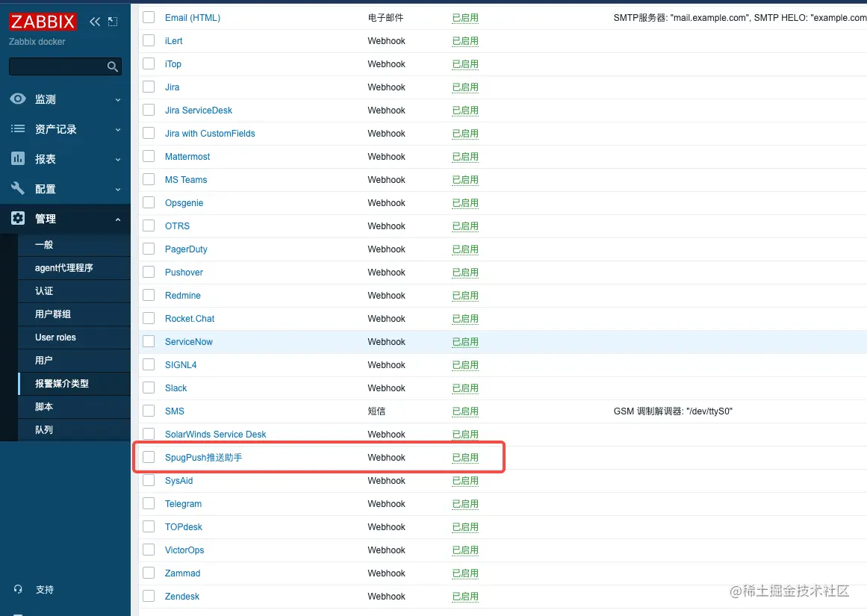The height and width of the screenshot is (616, 867).
Task: Open the Pushover media type
Action: (x=184, y=272)
